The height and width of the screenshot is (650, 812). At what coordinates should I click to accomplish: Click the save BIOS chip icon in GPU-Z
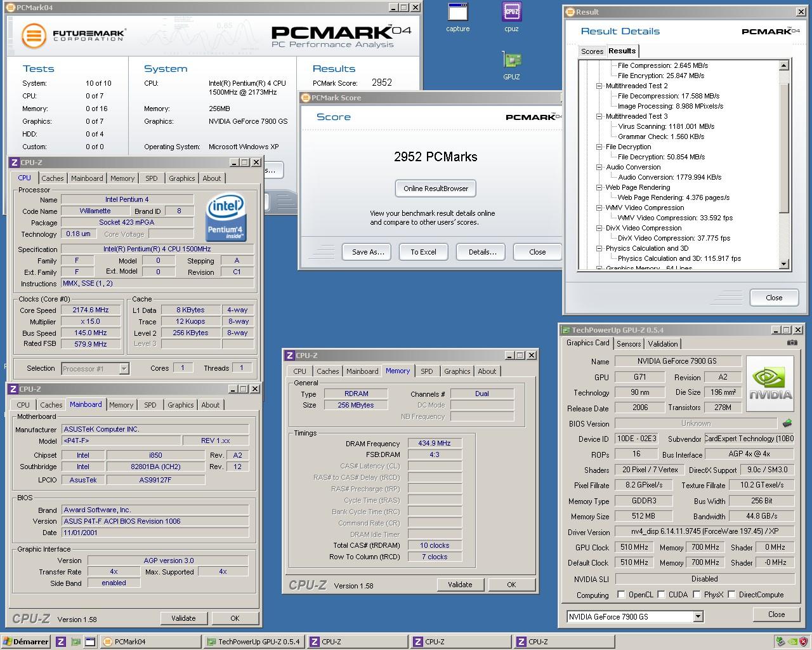pos(787,423)
